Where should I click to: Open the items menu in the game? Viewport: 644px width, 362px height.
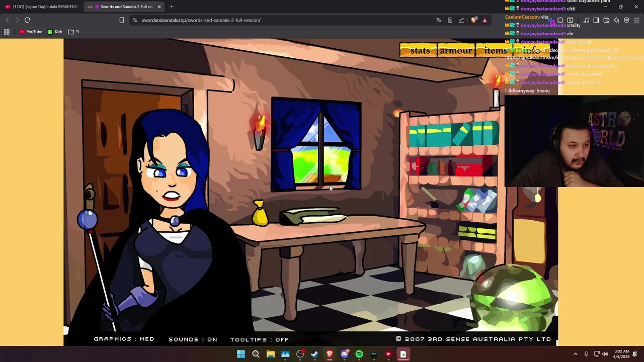[495, 50]
